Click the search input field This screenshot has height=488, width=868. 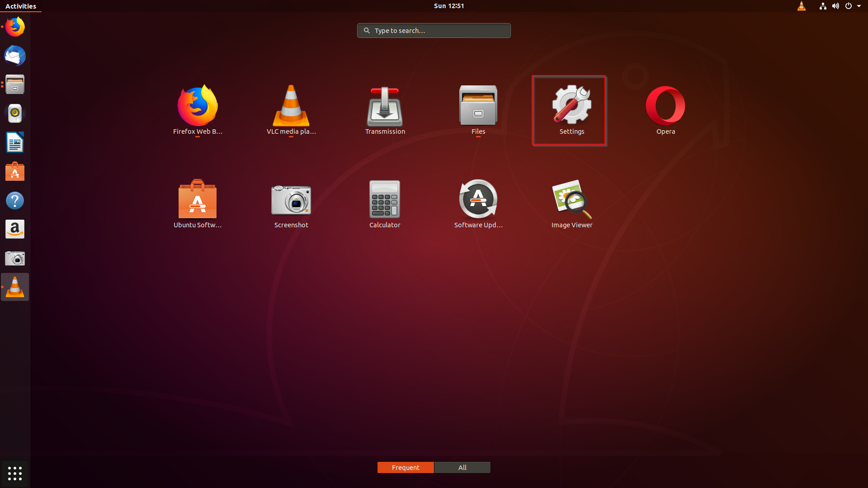click(x=434, y=30)
